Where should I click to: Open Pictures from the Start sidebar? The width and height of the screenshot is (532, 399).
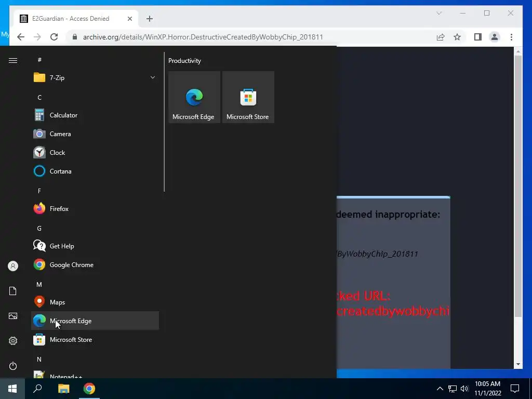pos(13,316)
